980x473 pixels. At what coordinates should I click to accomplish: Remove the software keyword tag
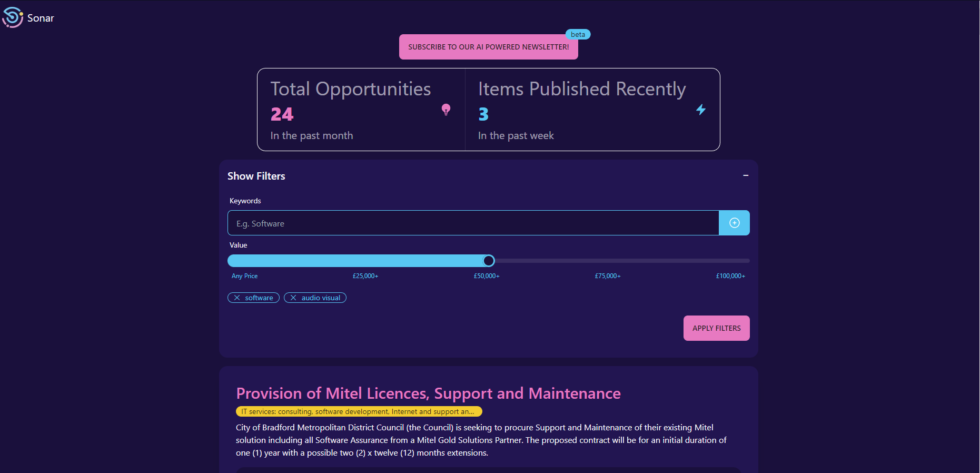coord(237,298)
